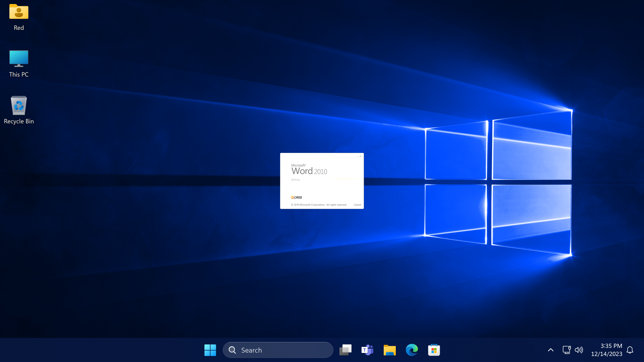Close the Word 2010 splash screen
This screenshot has height=362, width=644.
[361, 156]
